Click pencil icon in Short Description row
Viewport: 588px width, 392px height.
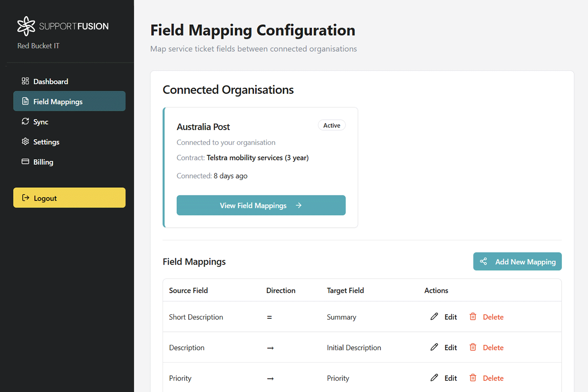pos(434,317)
